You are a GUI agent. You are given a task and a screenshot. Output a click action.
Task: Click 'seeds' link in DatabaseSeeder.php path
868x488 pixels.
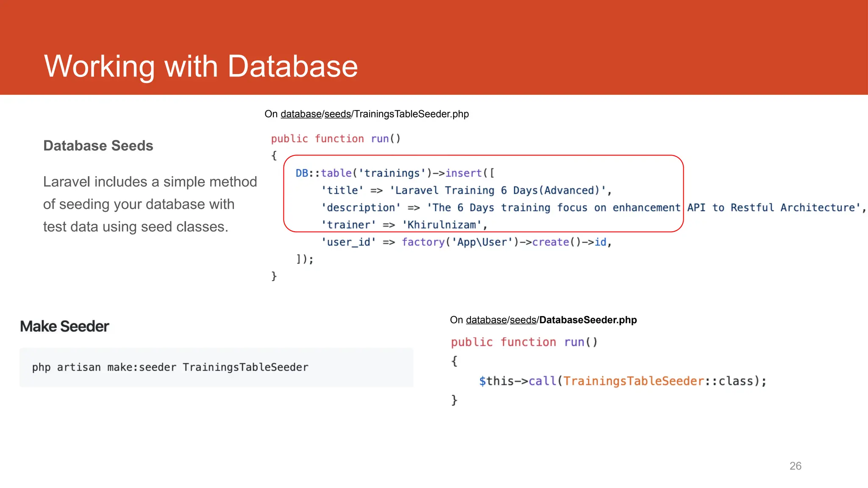tap(523, 320)
